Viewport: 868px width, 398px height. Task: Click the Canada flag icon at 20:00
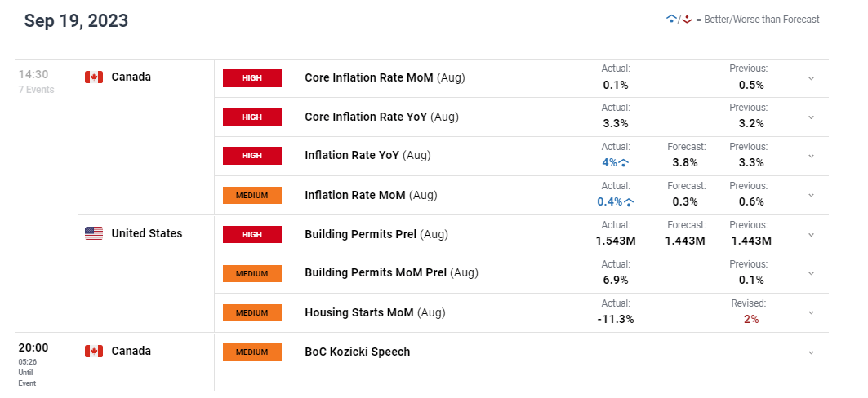coord(94,351)
